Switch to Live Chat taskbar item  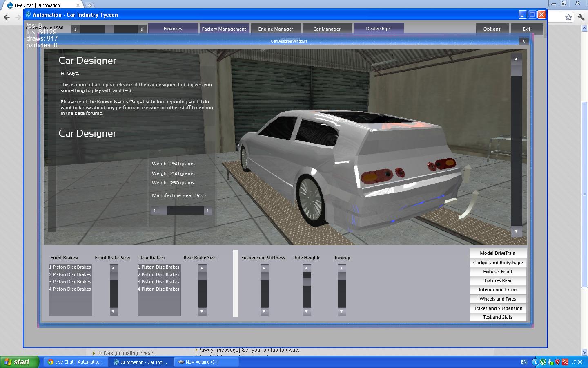click(x=75, y=362)
